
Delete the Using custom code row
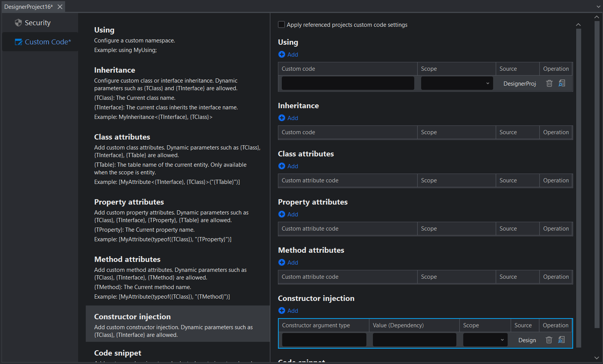point(549,83)
